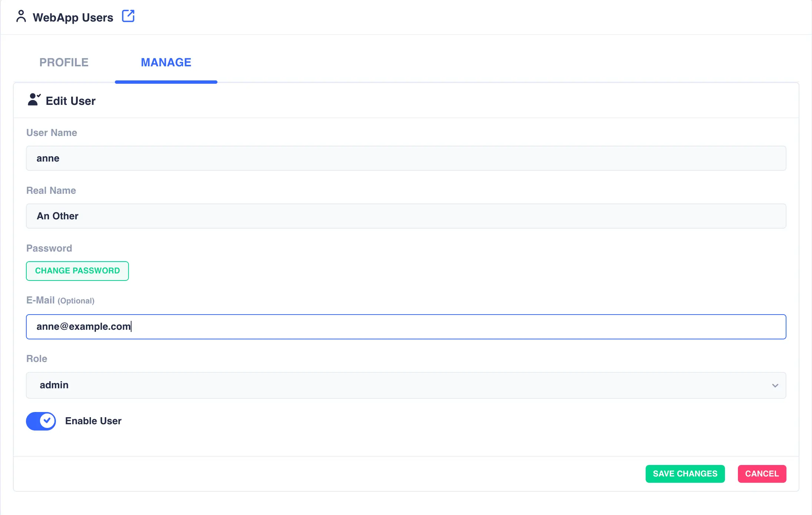Click the user icon beside WebApp Users title
Screen dimensions: 812x515
[x=21, y=17]
